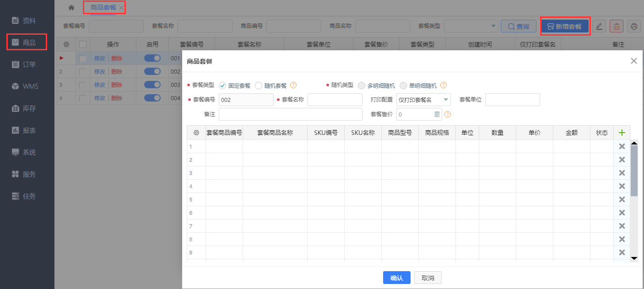Confirm the dialog with 确认
This screenshot has width=644, height=289.
pos(396,278)
